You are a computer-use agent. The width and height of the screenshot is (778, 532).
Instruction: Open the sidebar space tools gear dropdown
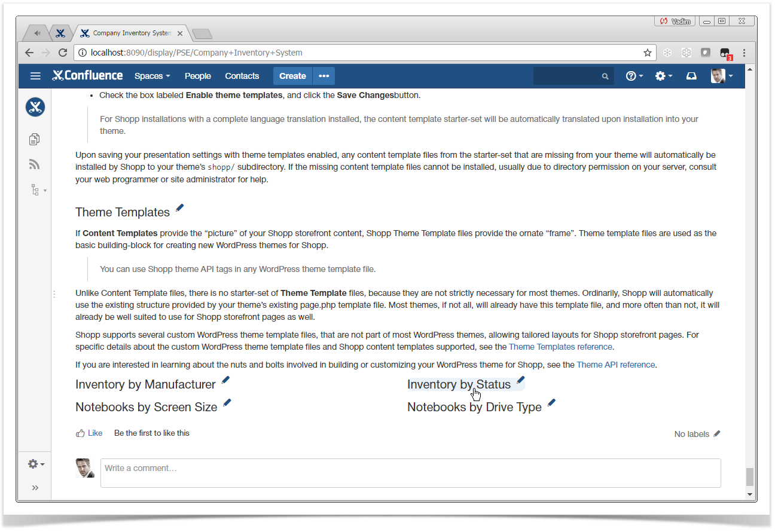tap(34, 464)
